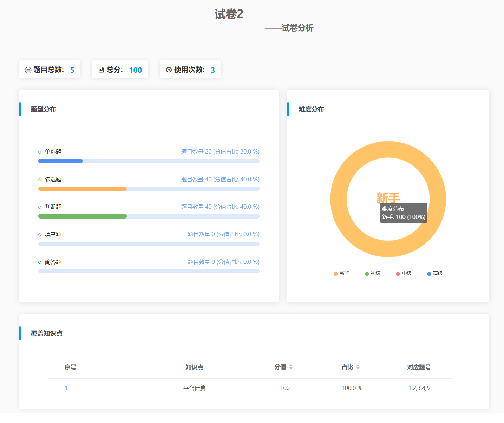Toggle 新手 legend item in donut chart
Viewport: 504px width, 423px height.
pos(341,273)
